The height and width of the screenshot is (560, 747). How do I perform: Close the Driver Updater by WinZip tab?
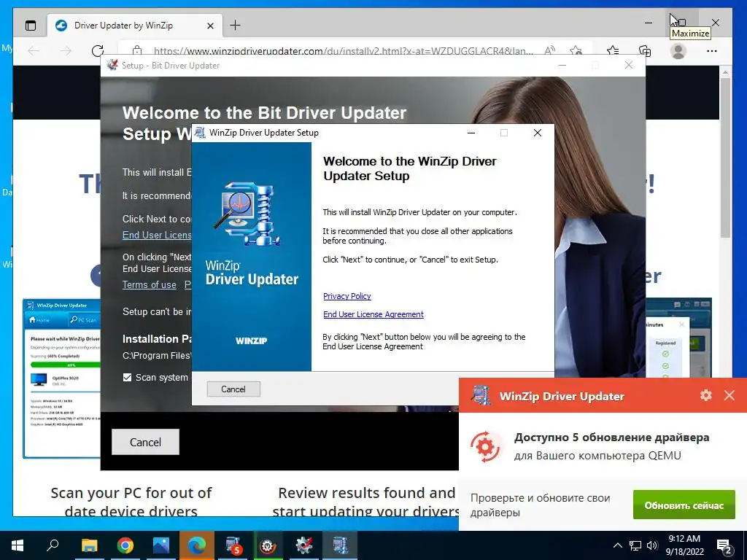coord(210,26)
